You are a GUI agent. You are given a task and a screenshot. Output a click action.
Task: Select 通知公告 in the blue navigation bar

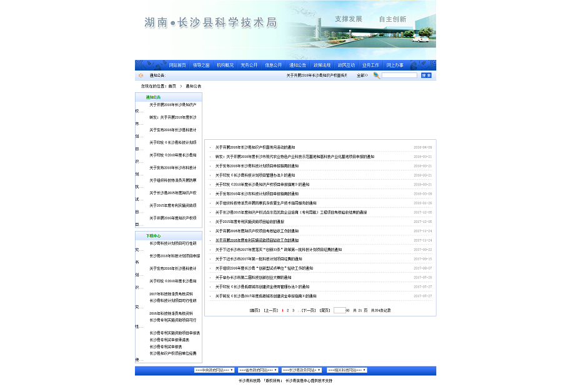click(297, 65)
